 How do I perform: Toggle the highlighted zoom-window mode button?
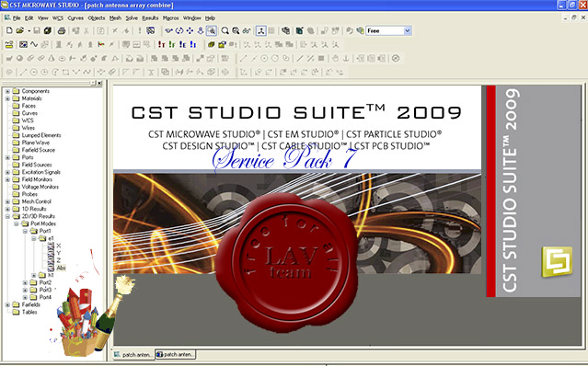(x=212, y=30)
